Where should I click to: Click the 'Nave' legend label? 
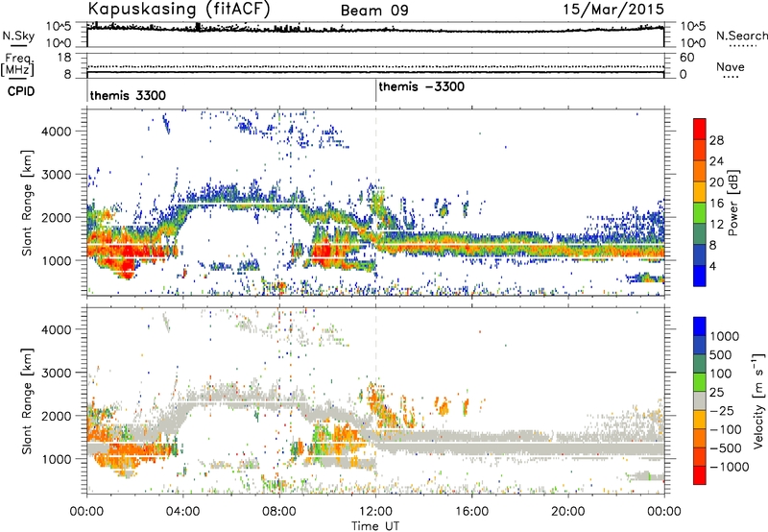[x=731, y=67]
